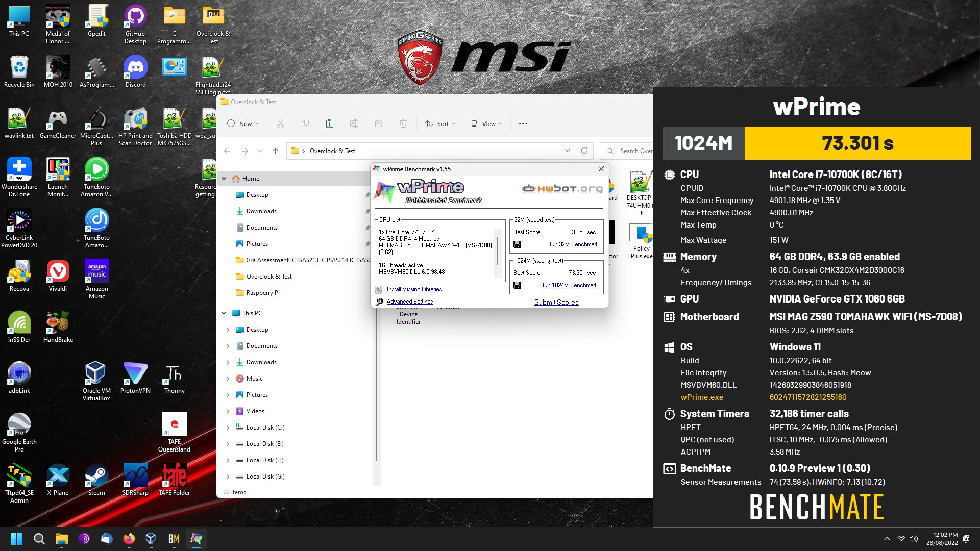The height and width of the screenshot is (551, 980).
Task: Click the Explorer up-one-level arrow
Action: (x=275, y=151)
